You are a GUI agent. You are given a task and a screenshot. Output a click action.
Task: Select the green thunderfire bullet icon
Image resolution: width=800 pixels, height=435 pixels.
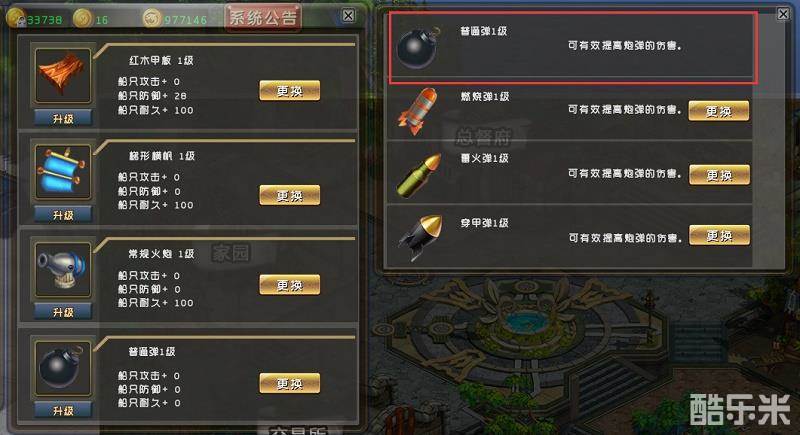[419, 175]
